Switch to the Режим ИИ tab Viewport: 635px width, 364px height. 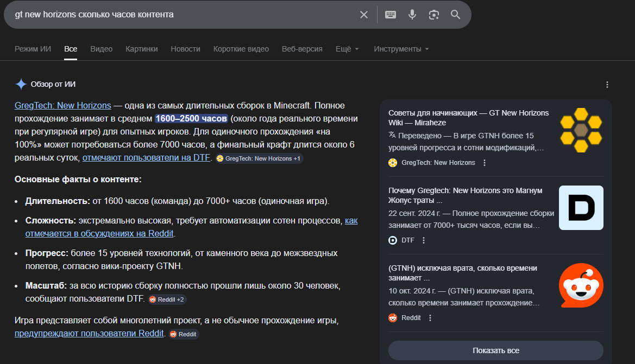coord(33,49)
